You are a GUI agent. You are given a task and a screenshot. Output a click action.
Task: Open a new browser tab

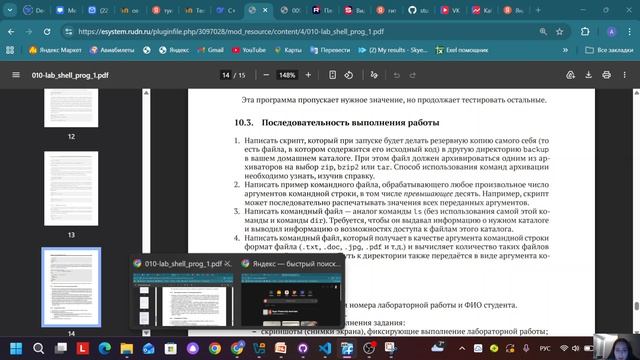point(538,10)
